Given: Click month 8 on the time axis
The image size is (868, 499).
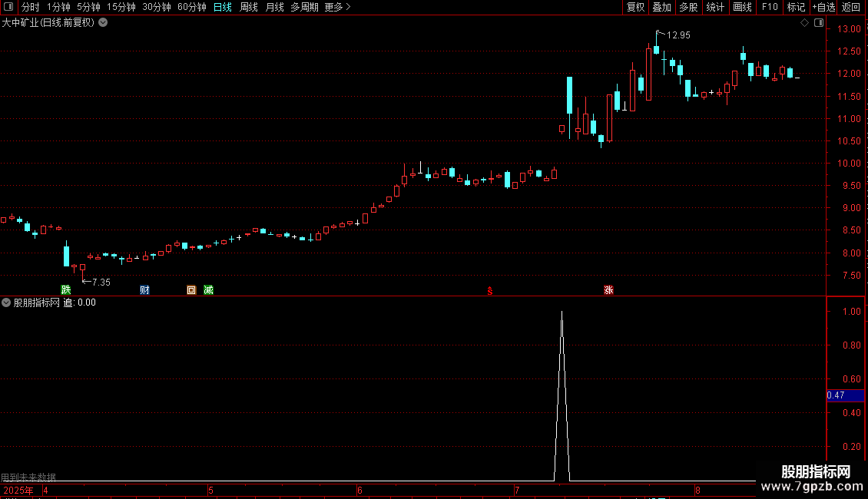Looking at the screenshot, I should (x=697, y=491).
